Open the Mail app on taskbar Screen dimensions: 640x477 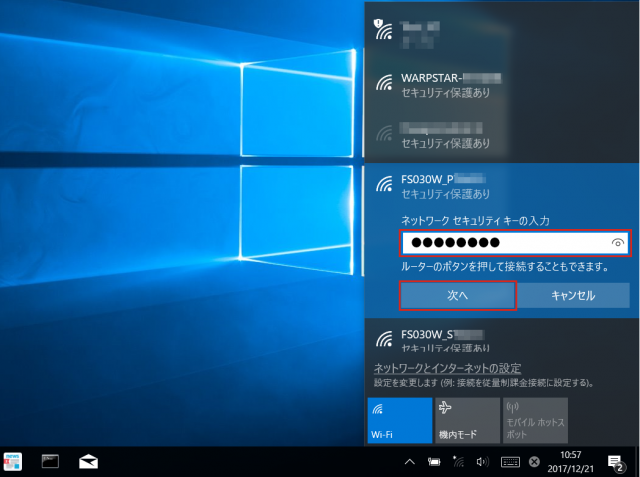coord(88,461)
